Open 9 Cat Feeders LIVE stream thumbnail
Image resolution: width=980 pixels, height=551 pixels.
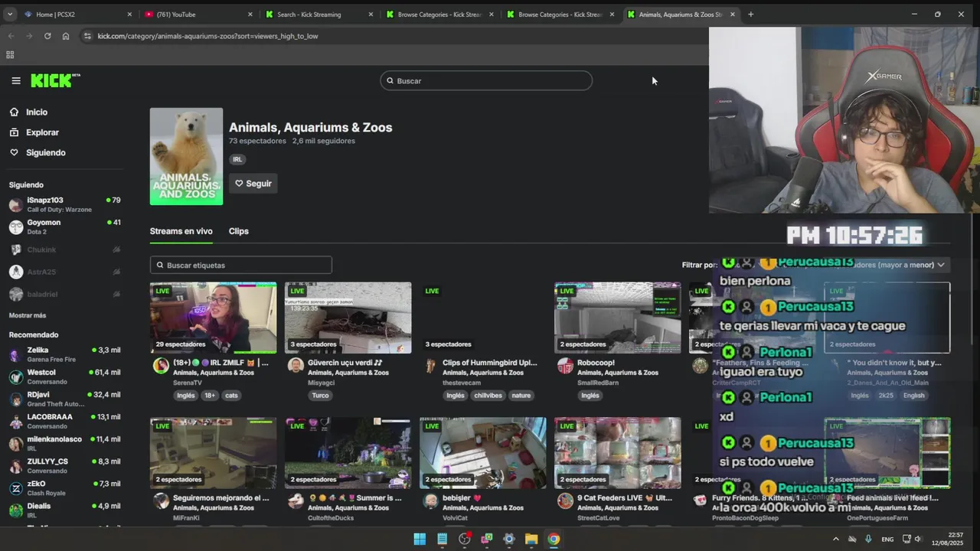click(617, 453)
